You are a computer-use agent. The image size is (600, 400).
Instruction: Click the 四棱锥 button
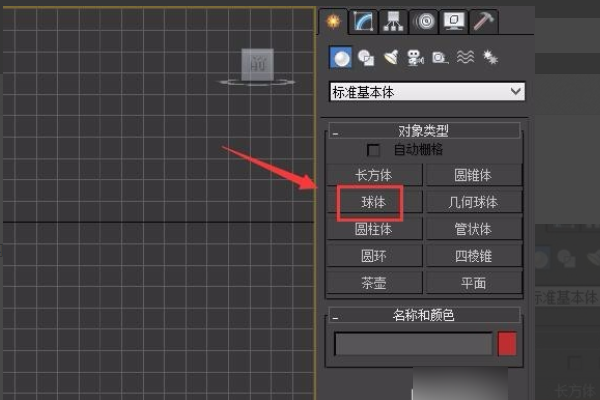[474, 256]
